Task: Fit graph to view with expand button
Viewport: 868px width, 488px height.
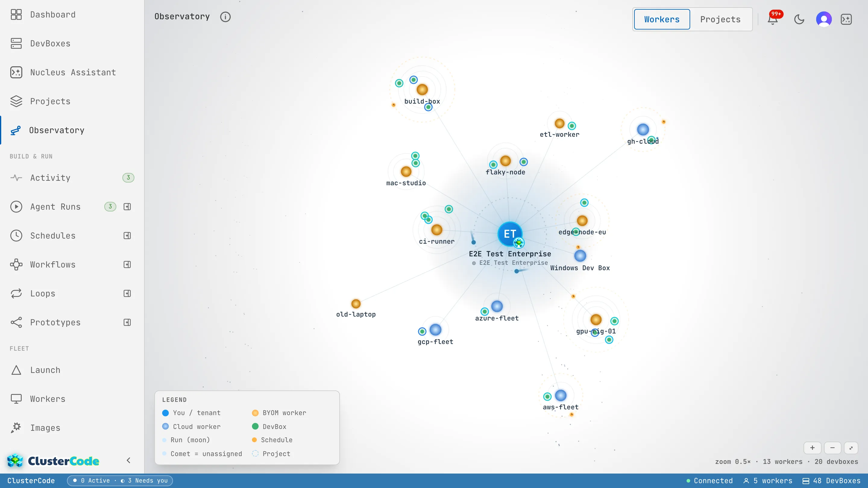Action: [x=851, y=448]
